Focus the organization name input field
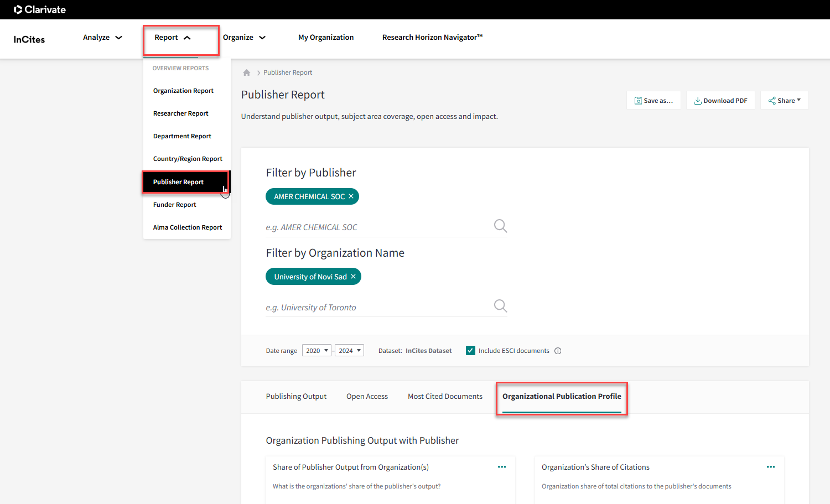This screenshot has height=504, width=830. (x=378, y=308)
